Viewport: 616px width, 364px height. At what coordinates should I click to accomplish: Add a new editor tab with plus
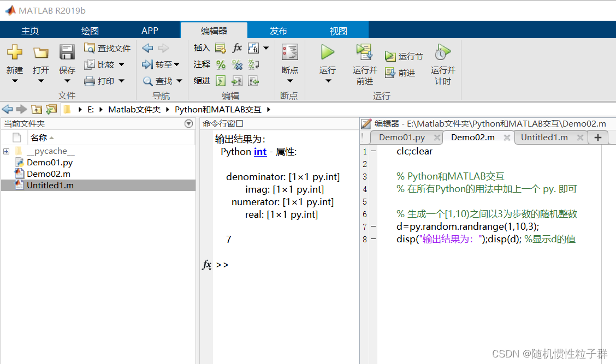tap(598, 138)
